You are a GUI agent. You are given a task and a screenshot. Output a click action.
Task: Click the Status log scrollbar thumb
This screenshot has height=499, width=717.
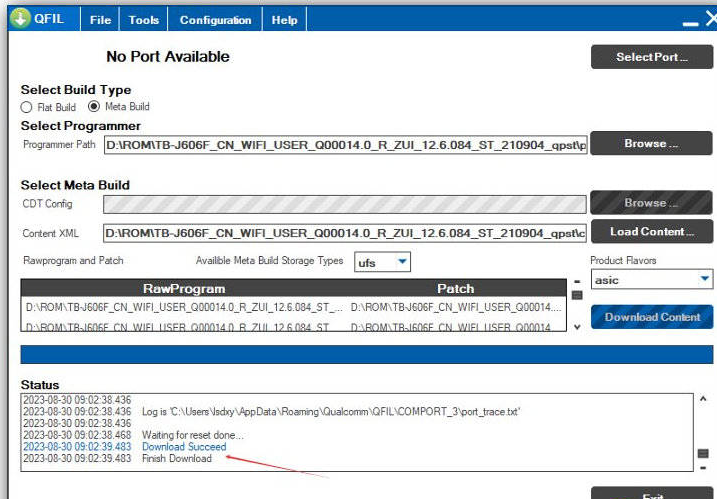(x=703, y=453)
